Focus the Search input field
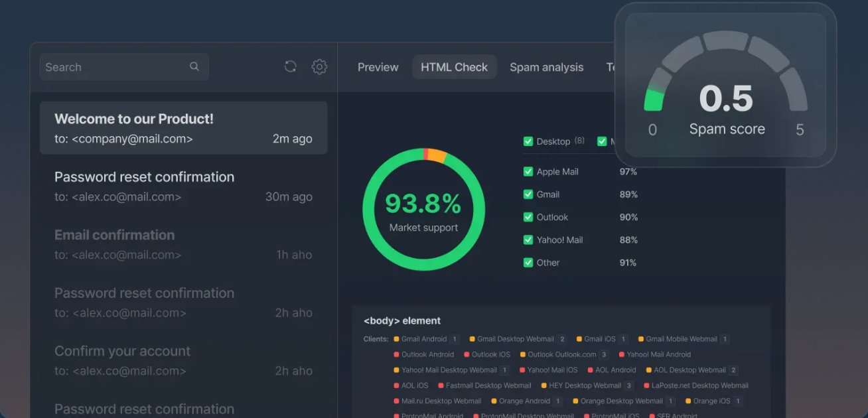Viewport: 868px width, 418px height. click(124, 67)
